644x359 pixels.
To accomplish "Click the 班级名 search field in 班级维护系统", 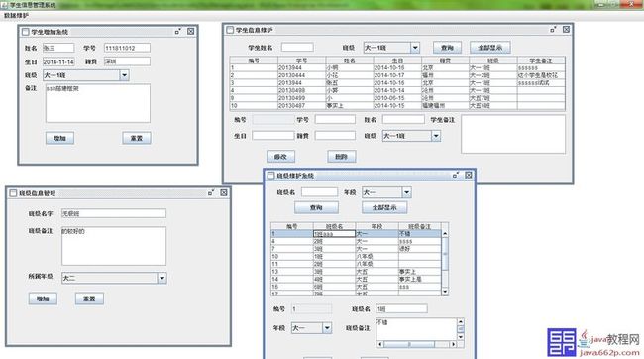I will (x=320, y=192).
